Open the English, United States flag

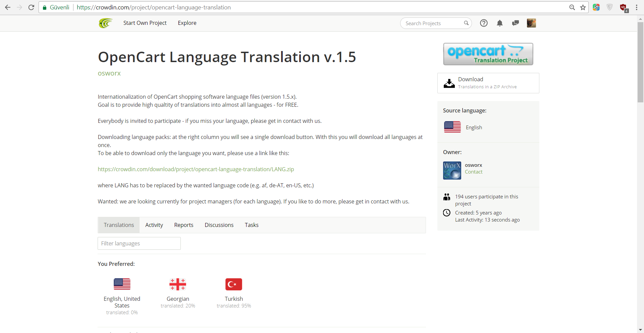122,284
